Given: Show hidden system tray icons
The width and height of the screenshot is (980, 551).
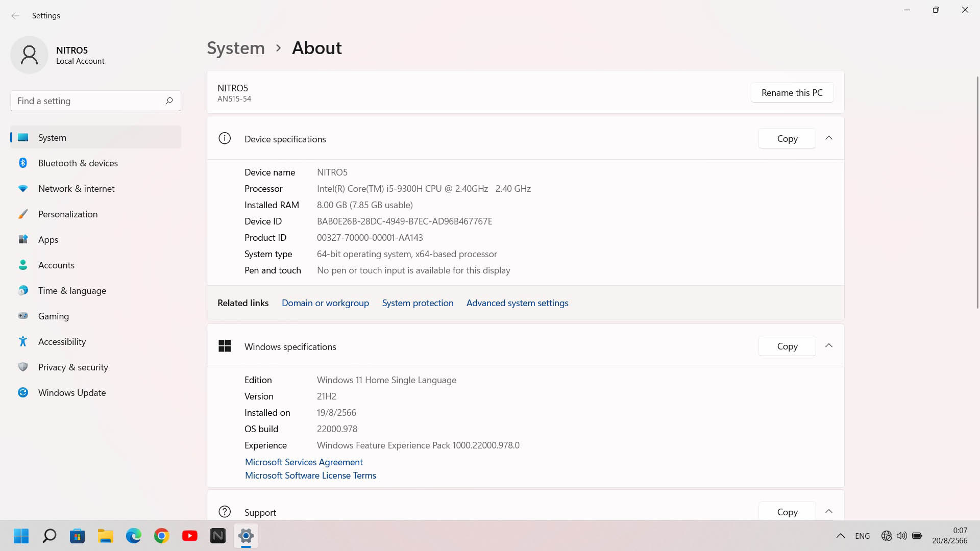Looking at the screenshot, I should pyautogui.click(x=840, y=536).
